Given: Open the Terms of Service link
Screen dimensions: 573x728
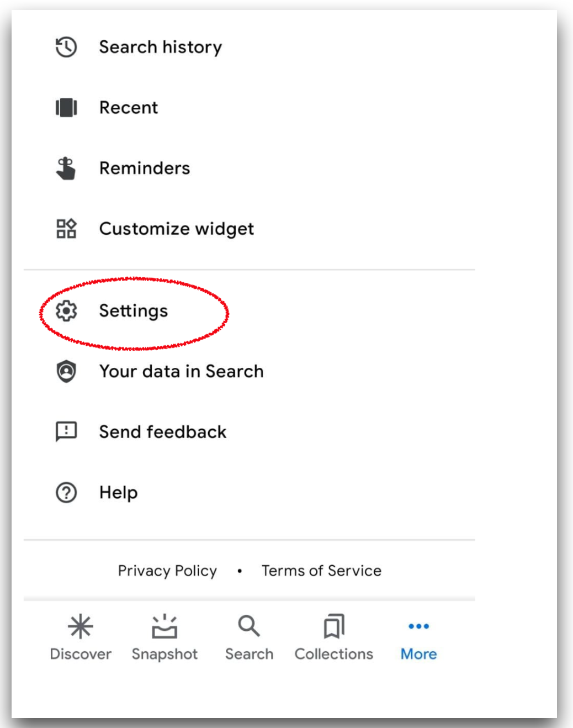Looking at the screenshot, I should pos(321,571).
